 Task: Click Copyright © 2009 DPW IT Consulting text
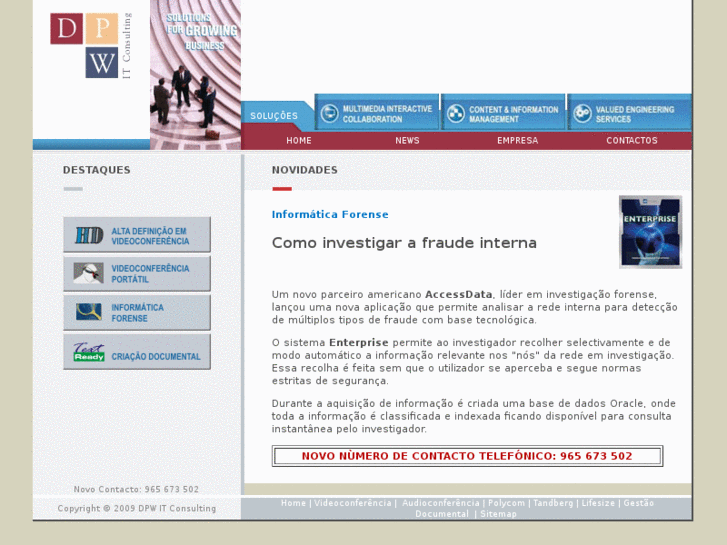pyautogui.click(x=137, y=508)
